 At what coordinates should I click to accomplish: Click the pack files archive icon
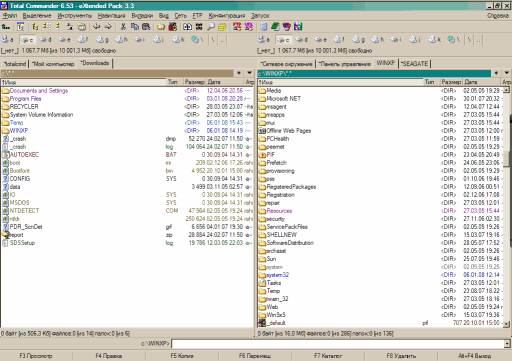173,27
